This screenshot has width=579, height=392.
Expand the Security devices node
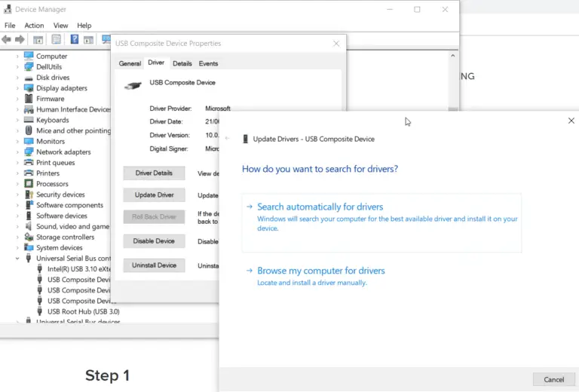(17, 194)
